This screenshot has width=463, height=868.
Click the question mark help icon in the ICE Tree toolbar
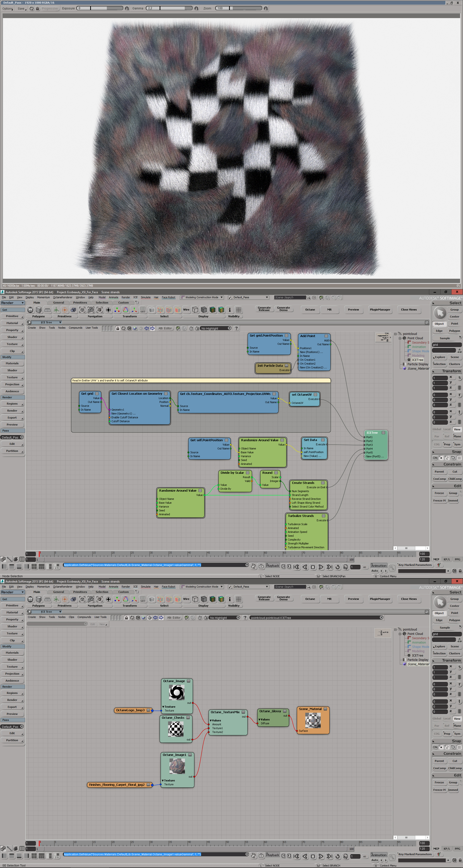click(x=236, y=328)
